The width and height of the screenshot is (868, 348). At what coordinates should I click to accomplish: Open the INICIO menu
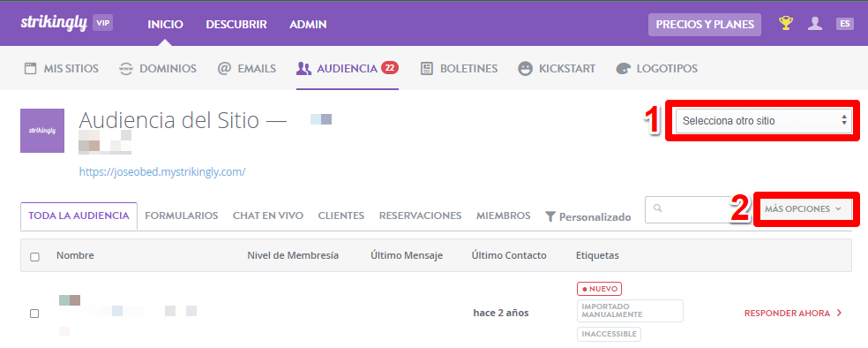166,25
